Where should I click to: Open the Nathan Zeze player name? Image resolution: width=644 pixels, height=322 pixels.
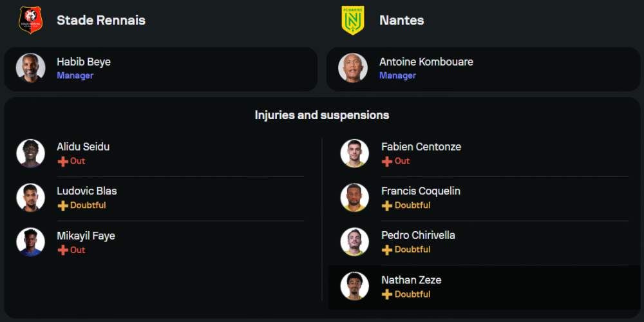click(x=411, y=279)
